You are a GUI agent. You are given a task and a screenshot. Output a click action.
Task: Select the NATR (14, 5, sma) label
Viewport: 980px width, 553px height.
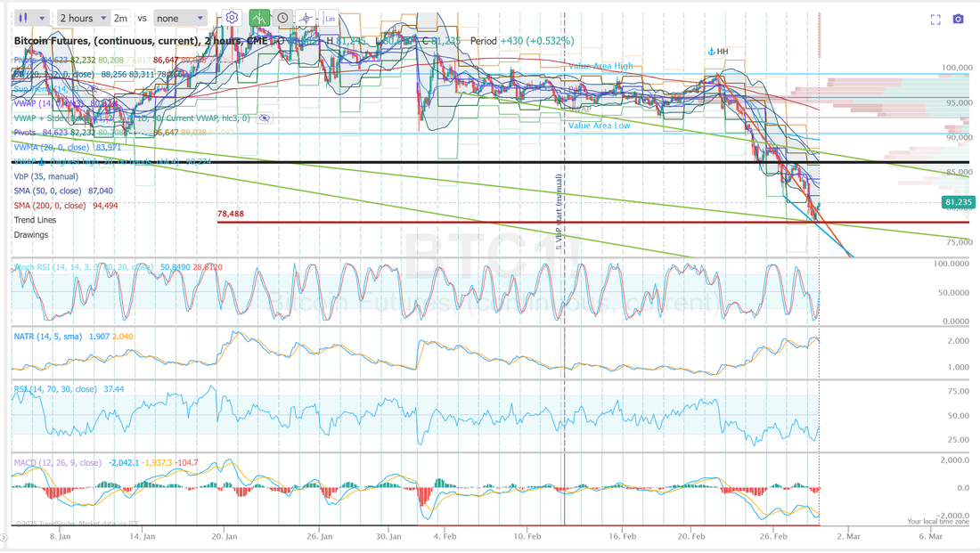pos(48,337)
